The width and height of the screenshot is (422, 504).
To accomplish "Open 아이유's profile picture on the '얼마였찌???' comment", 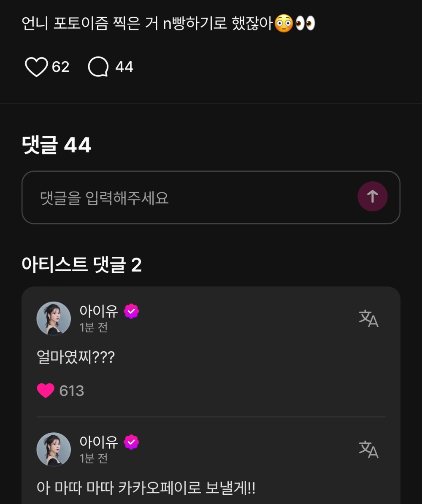I will click(54, 318).
